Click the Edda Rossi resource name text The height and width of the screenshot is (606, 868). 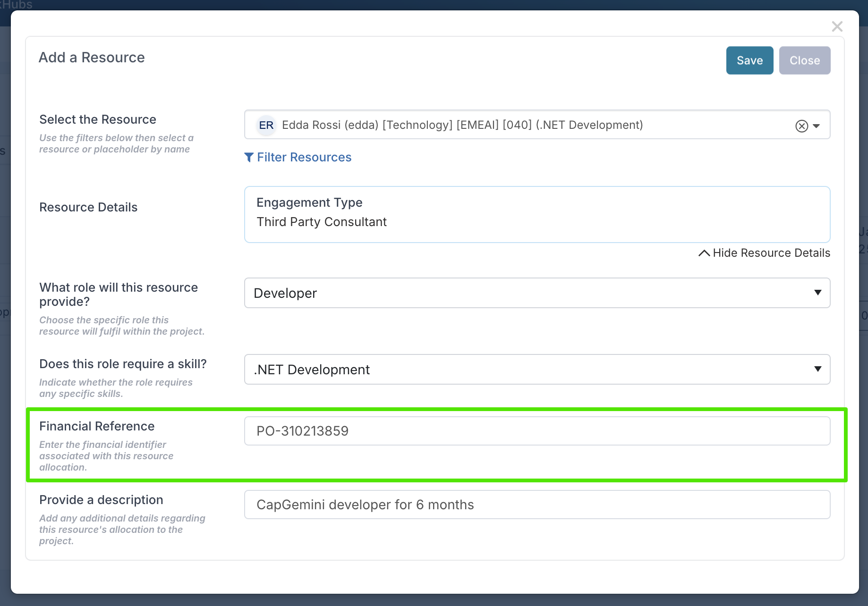[x=462, y=125]
